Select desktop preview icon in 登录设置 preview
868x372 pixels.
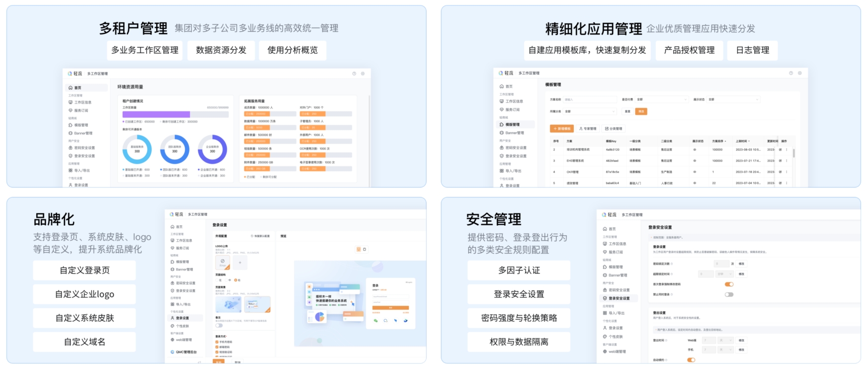pyautogui.click(x=358, y=249)
